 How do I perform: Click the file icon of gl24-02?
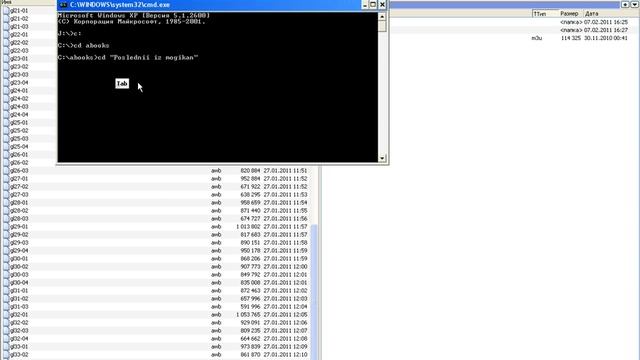click(x=6, y=98)
